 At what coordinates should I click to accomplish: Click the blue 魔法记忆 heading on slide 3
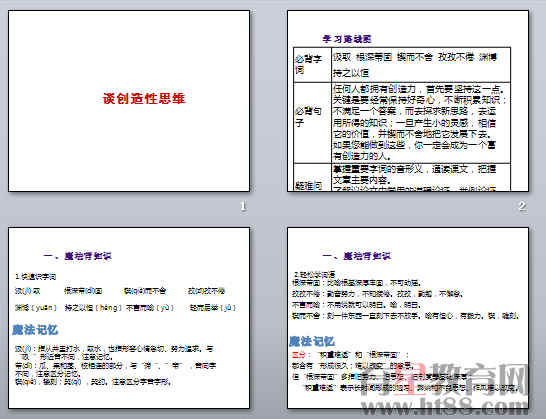point(35,329)
